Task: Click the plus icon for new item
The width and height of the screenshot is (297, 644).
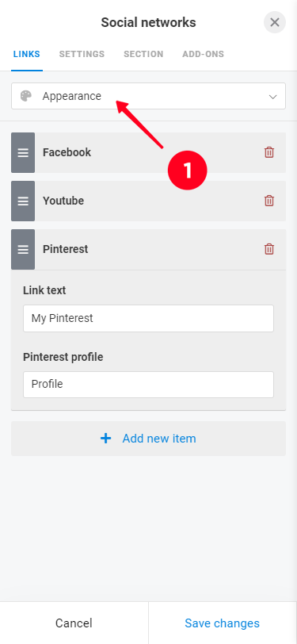Action: point(106,439)
